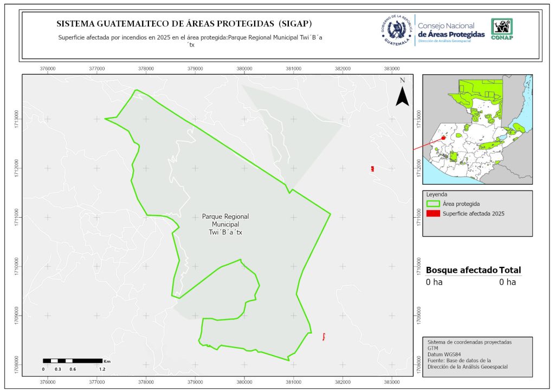The width and height of the screenshot is (555, 392).
Task: Select the red burned patch near coordinate 1712000
Action: 372,169
